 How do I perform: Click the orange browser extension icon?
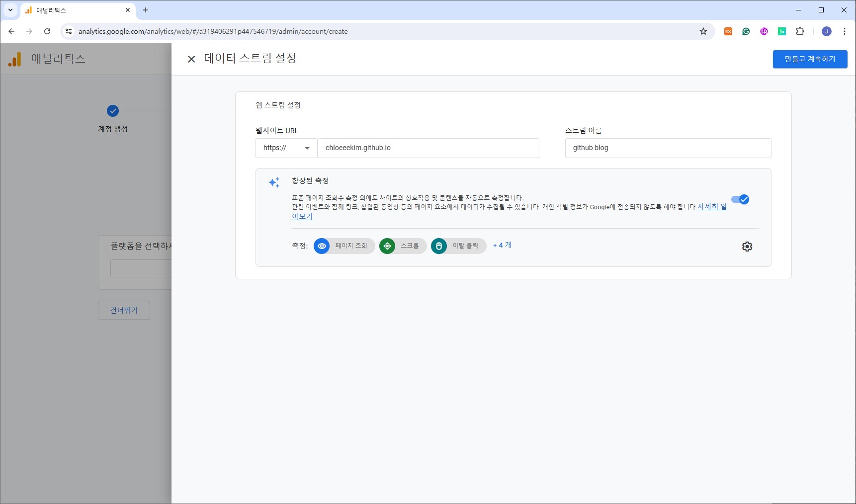coord(728,31)
